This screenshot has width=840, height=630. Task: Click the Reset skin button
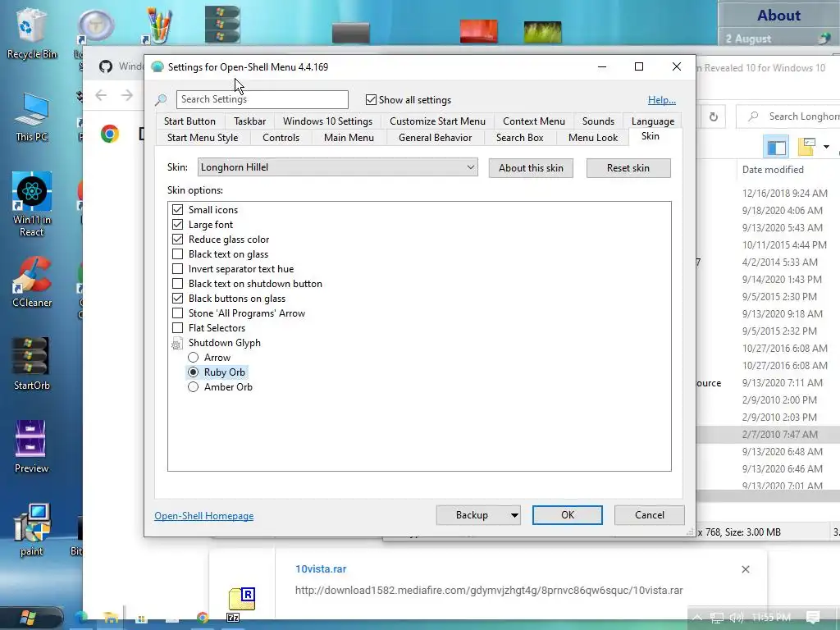pos(628,168)
